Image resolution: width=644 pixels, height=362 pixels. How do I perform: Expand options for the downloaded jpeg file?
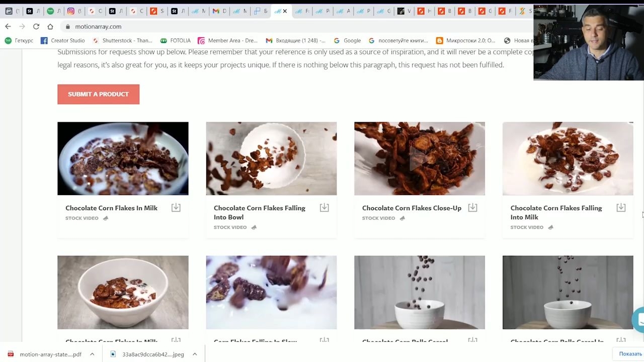[195, 354]
